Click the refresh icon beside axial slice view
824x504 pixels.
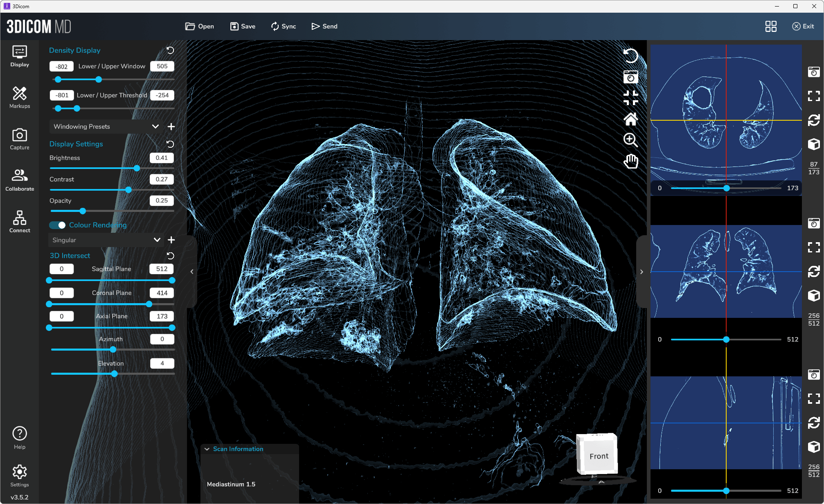pyautogui.click(x=814, y=120)
